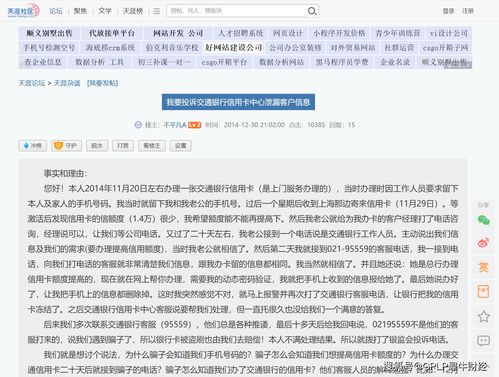This screenshot has width=499, height=377.
Task: Click the [我要发帖] new-post link
Action: point(102,83)
